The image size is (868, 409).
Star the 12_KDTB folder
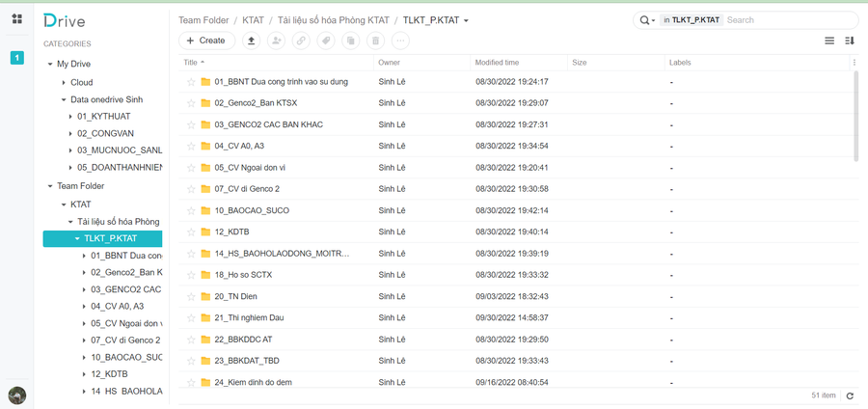191,232
